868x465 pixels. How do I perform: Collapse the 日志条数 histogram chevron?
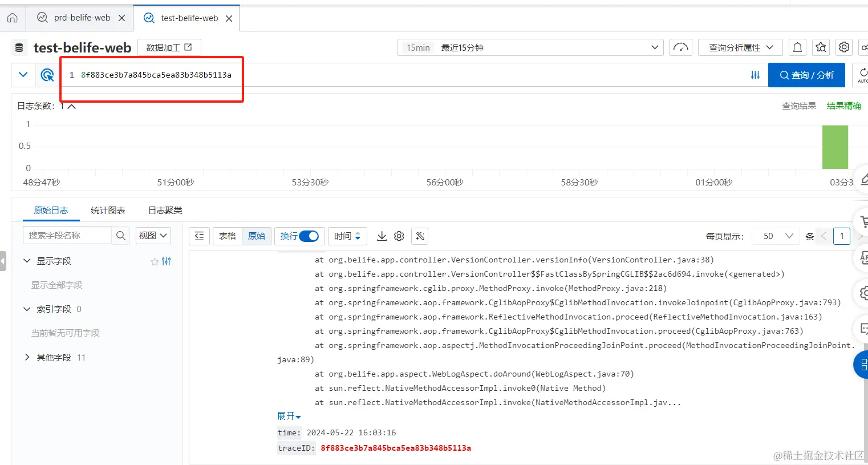(x=71, y=106)
